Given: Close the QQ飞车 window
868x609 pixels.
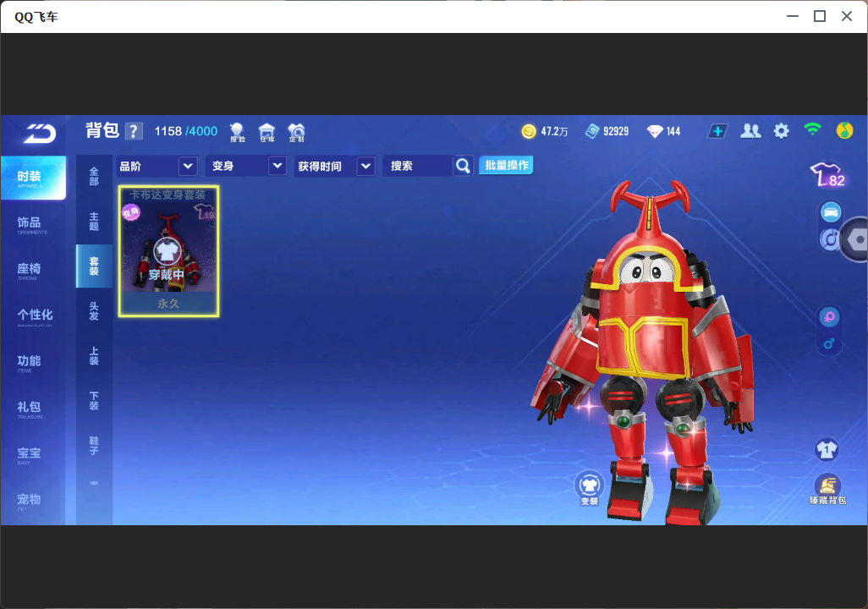Looking at the screenshot, I should point(846,16).
